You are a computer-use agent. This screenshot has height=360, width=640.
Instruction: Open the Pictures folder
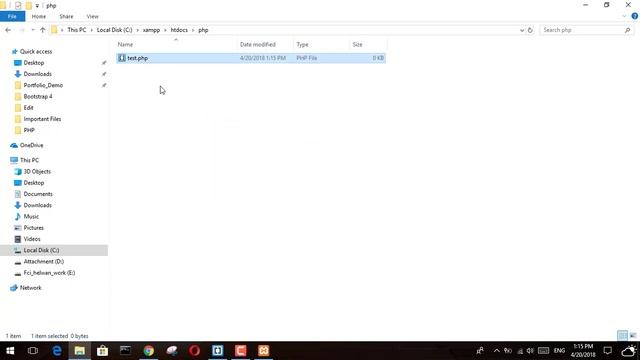click(33, 228)
